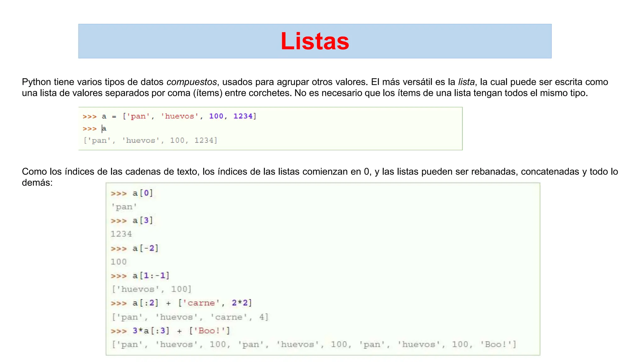Click the italic word 'lista'
The height and width of the screenshot is (362, 644).
[466, 82]
